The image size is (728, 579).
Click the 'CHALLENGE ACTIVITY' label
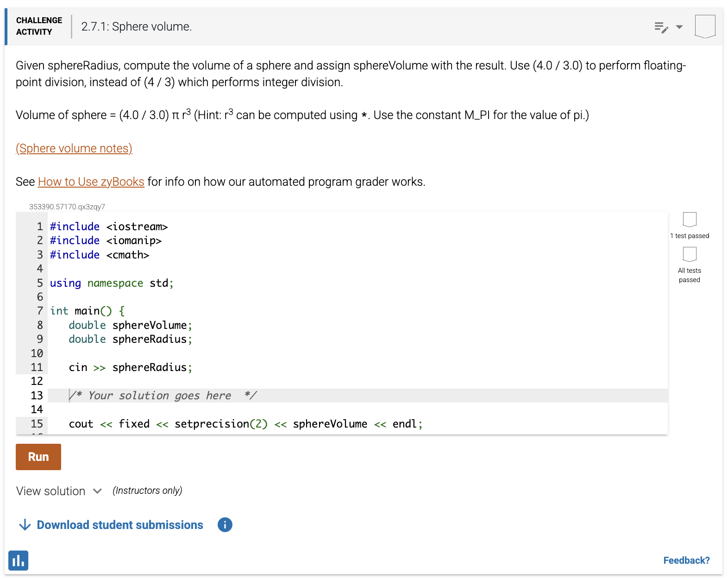point(39,26)
